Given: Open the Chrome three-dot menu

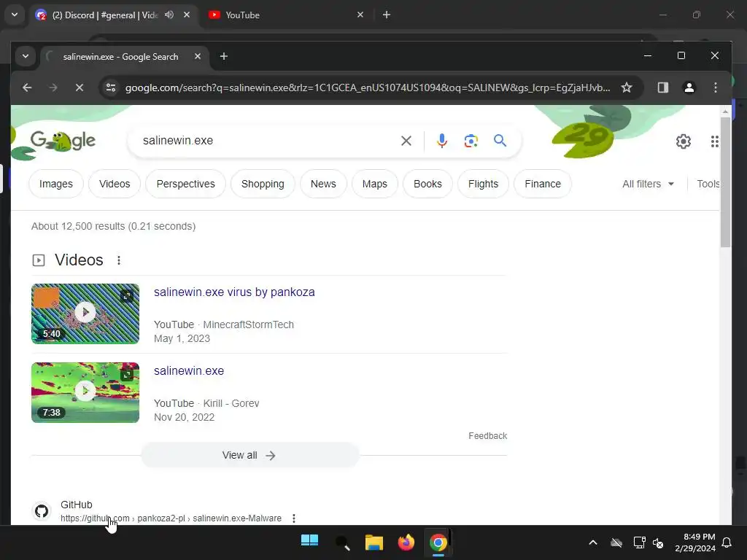Looking at the screenshot, I should [715, 87].
